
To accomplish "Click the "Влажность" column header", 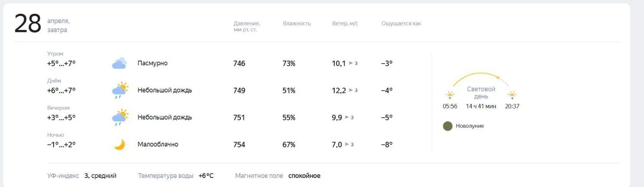I will click(297, 23).
